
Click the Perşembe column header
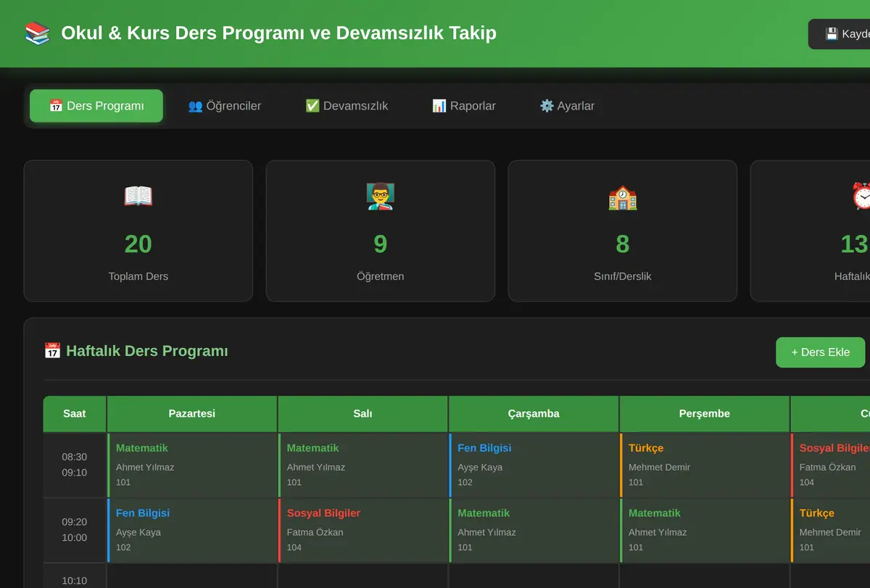(x=705, y=414)
